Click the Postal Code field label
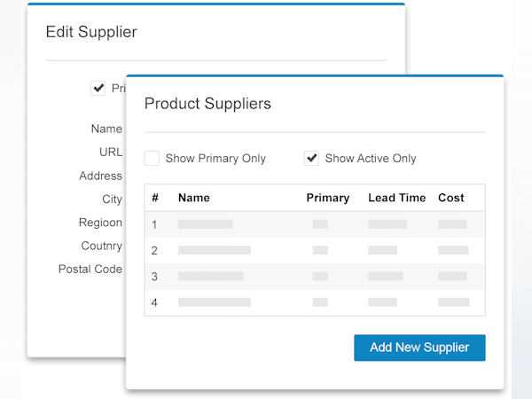The height and width of the screenshot is (399, 532). 90,269
